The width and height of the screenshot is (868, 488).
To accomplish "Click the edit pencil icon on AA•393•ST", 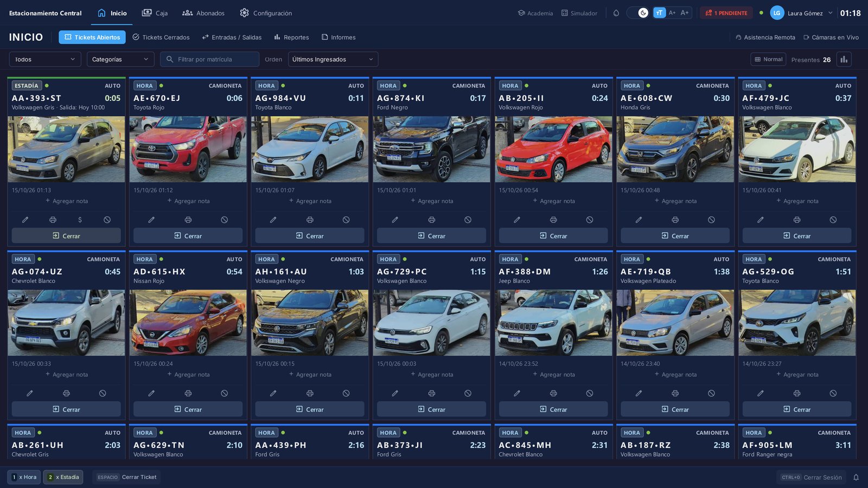I will [25, 220].
